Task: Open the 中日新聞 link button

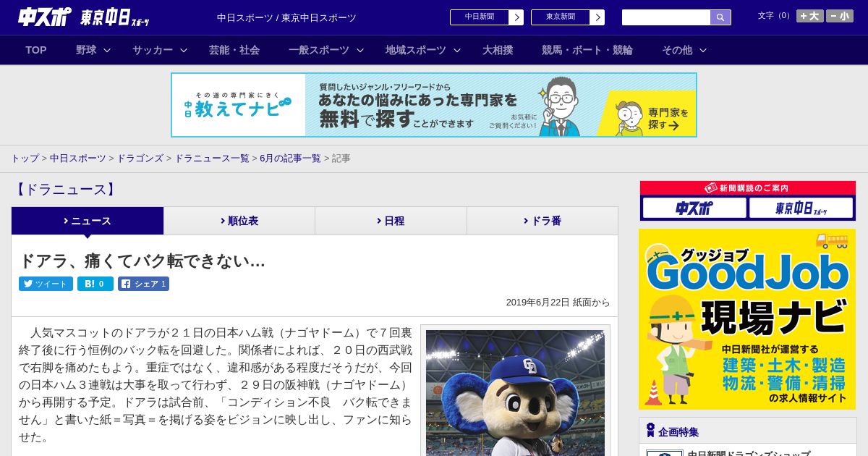Action: (480, 17)
